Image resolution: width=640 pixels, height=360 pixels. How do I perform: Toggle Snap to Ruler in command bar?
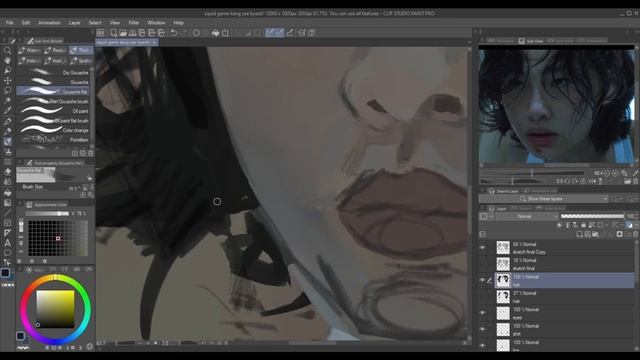[x=270, y=33]
